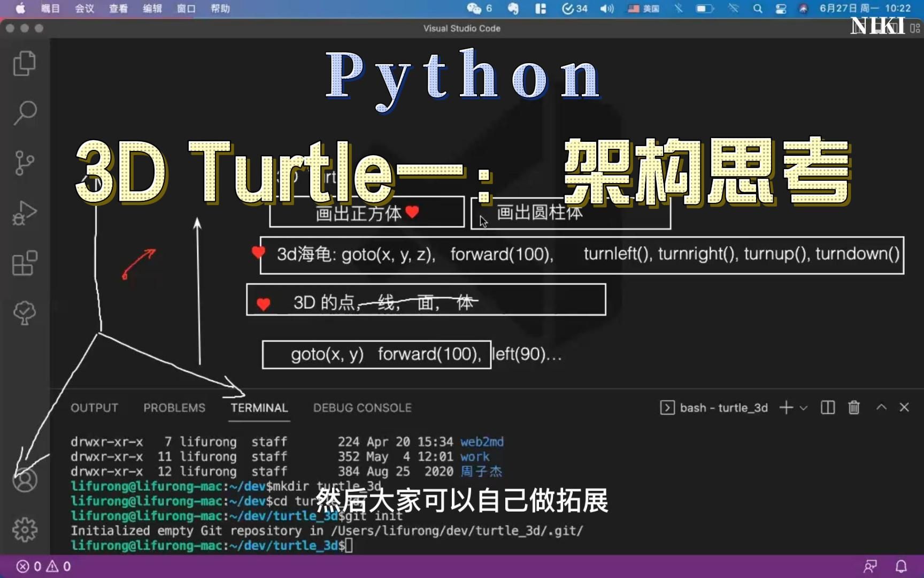Switch to the PROBLEMS tab
The image size is (924, 578).
(x=174, y=407)
